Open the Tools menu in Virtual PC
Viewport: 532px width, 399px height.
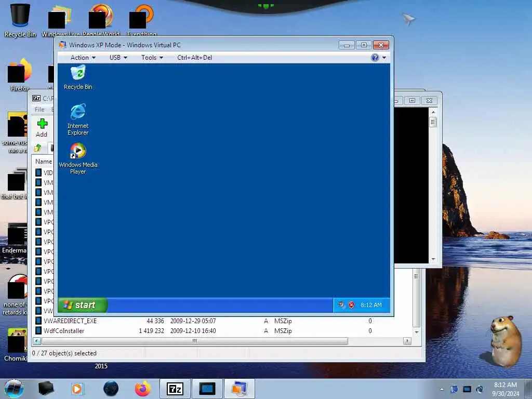pyautogui.click(x=152, y=58)
